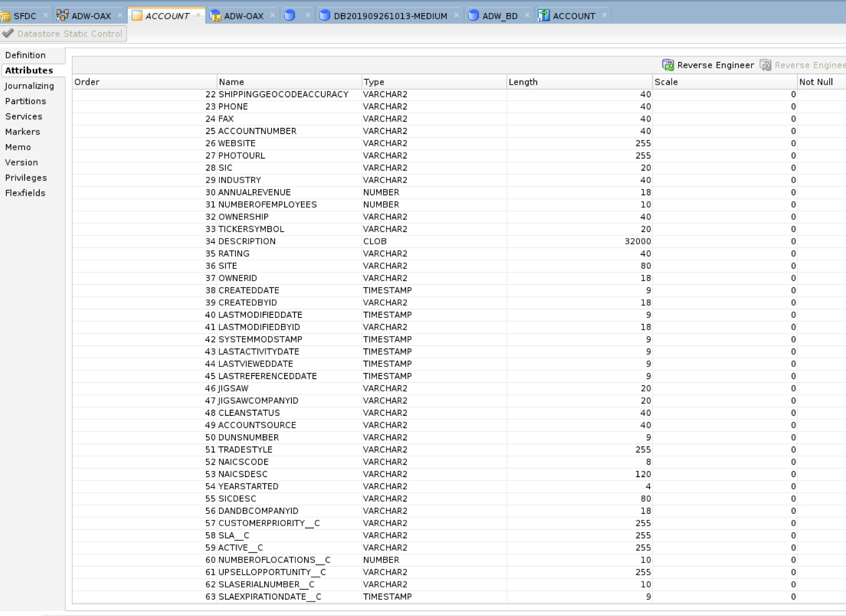Click the SLAEXPIRATIONDATE__C attribute row
846x616 pixels.
coord(269,597)
